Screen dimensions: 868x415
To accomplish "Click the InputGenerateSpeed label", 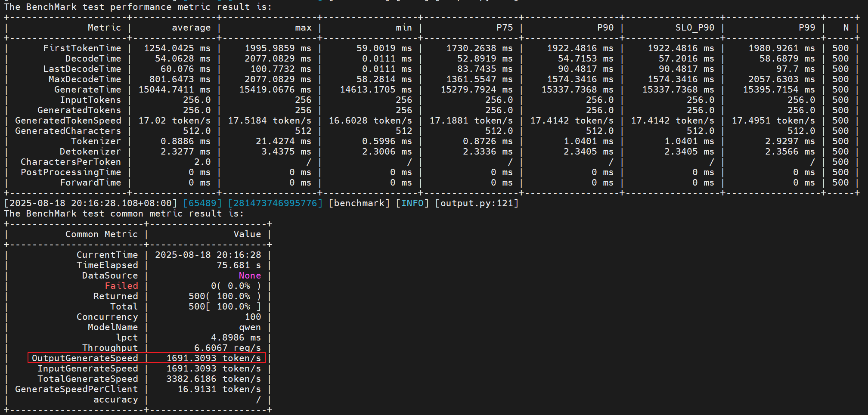I will point(88,369).
